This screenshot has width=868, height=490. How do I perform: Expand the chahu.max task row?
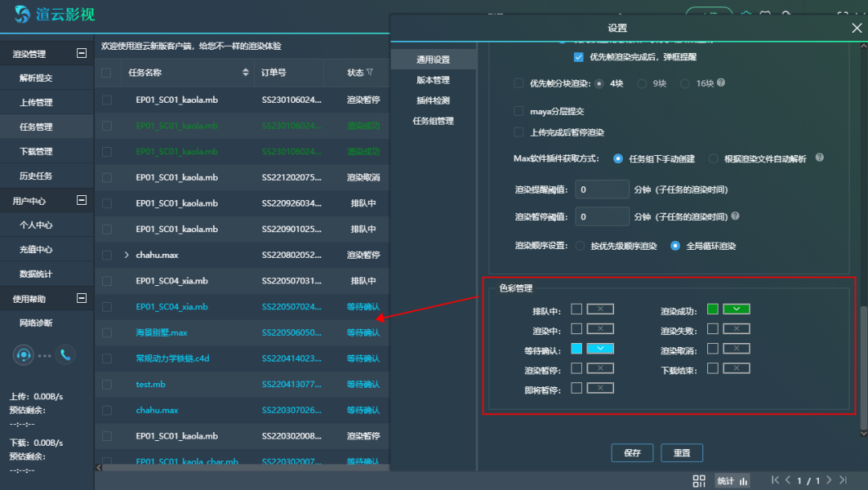tap(126, 255)
